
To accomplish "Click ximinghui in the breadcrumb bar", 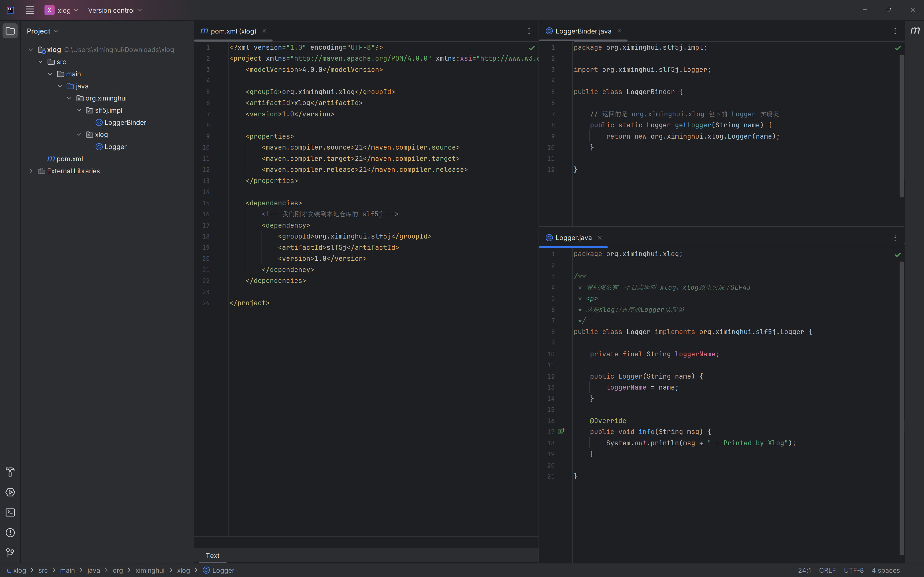I will (150, 570).
